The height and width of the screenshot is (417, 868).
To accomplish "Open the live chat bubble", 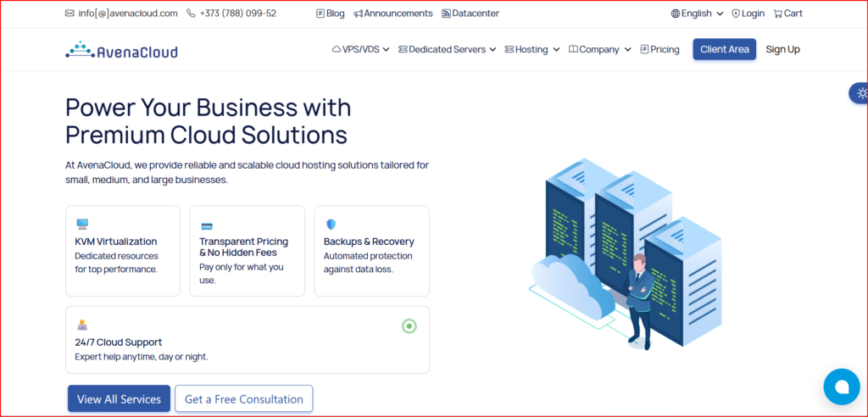I will (841, 386).
